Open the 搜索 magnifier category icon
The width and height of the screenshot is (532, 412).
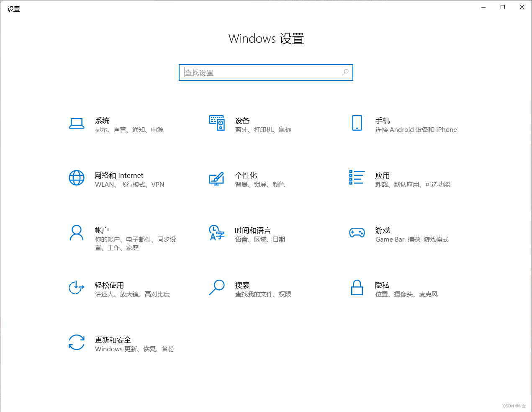click(x=217, y=288)
